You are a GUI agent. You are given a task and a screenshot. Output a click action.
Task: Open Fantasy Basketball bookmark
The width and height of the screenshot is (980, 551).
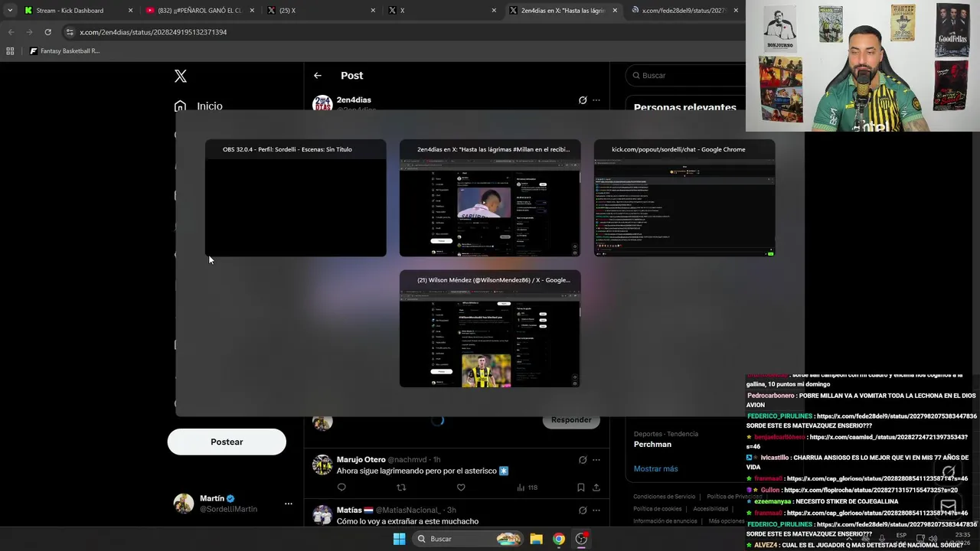pos(65,51)
